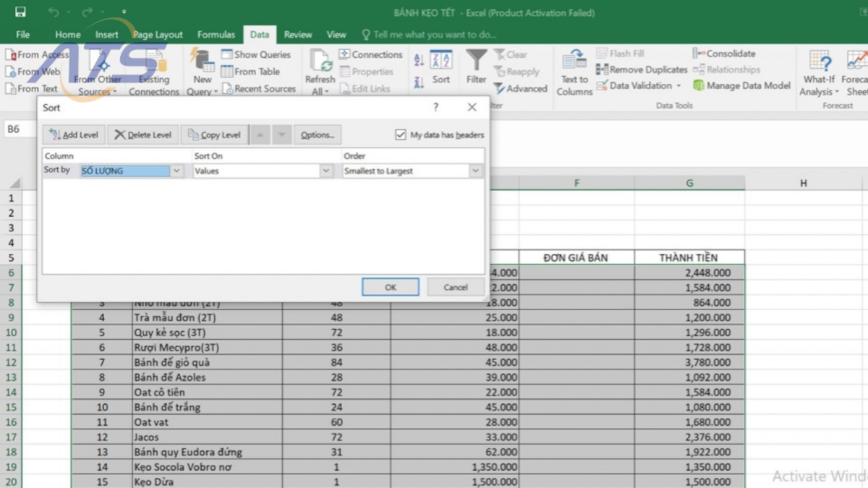This screenshot has width=868, height=488.
Task: Switch to the Formulas ribbon tab
Action: 216,34
